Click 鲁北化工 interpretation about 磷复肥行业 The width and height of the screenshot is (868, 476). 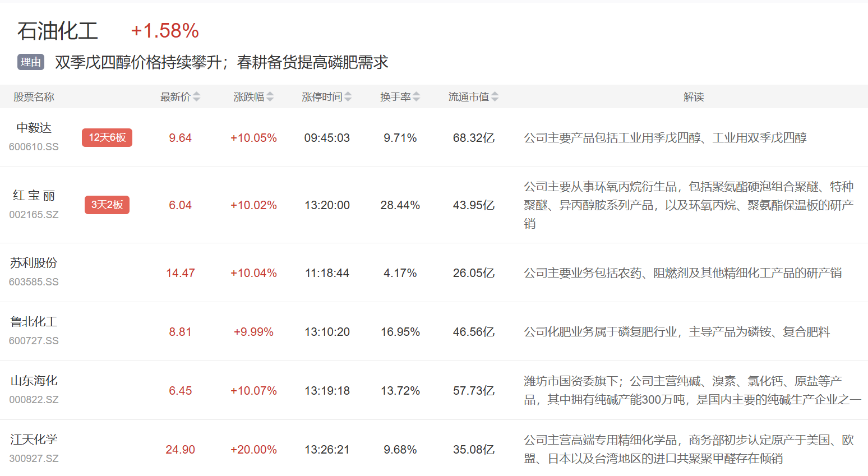tap(677, 332)
